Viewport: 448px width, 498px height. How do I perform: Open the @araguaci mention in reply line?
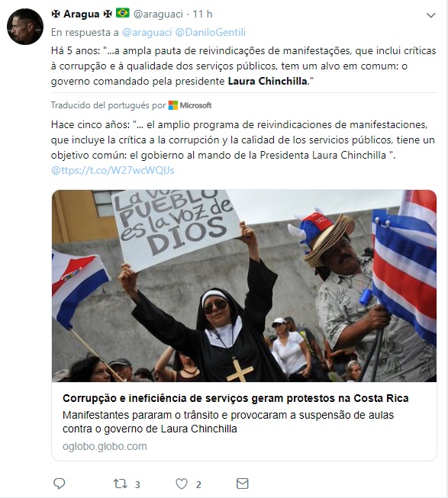click(147, 32)
